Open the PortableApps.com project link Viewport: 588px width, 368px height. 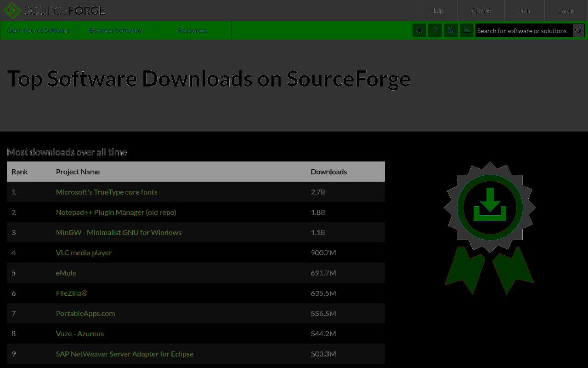85,313
